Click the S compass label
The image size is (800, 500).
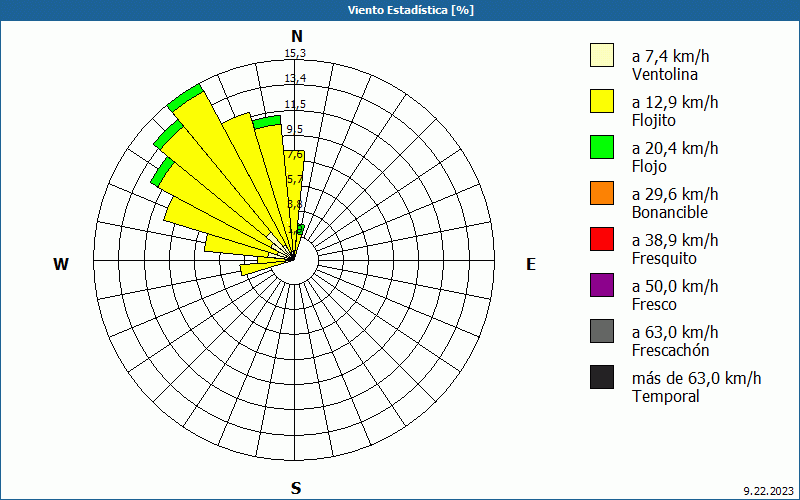(296, 488)
